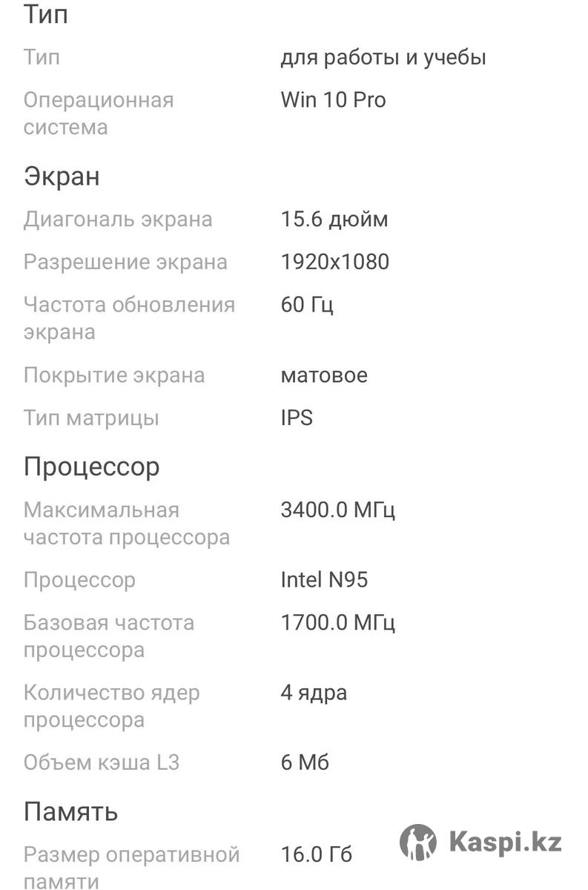This screenshot has height=890, width=588.
Task: Click the 16.0 Гб RAM size value
Action: pyautogui.click(x=317, y=854)
